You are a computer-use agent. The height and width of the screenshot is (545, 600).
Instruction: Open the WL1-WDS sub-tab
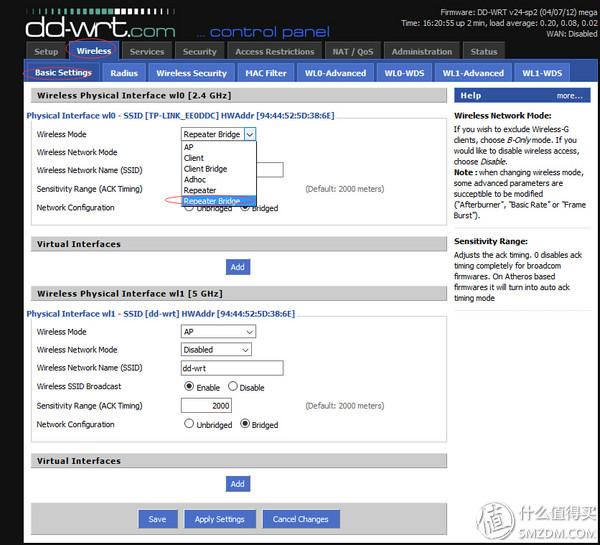click(542, 73)
